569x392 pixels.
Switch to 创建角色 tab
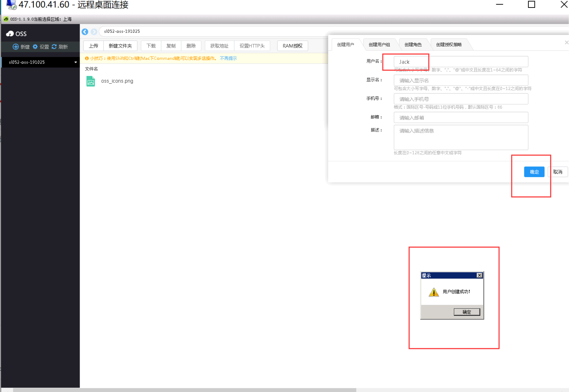point(413,44)
